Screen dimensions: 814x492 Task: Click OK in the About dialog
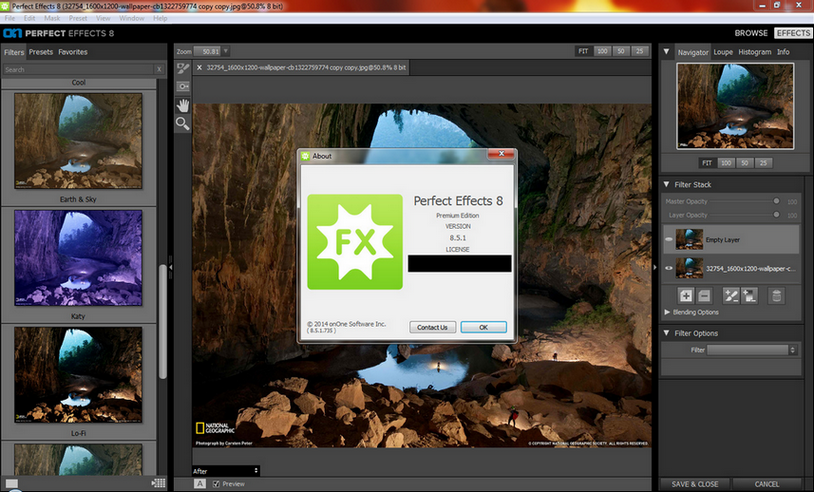483,327
